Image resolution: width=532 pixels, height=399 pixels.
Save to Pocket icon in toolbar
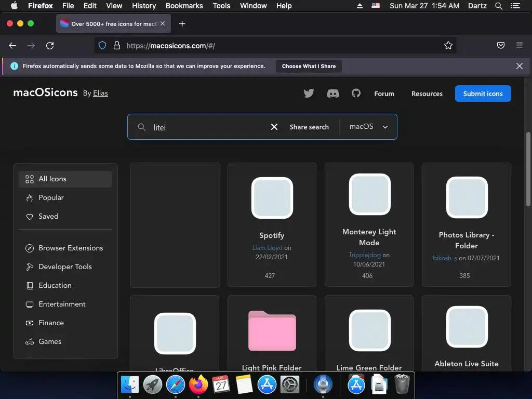tap(500, 45)
